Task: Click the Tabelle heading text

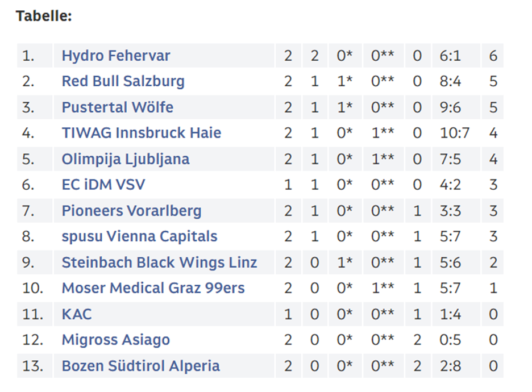Action: coord(44,16)
